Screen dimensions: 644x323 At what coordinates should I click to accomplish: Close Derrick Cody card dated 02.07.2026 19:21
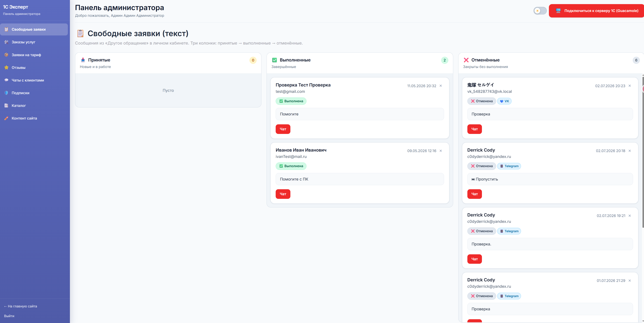coord(630,216)
